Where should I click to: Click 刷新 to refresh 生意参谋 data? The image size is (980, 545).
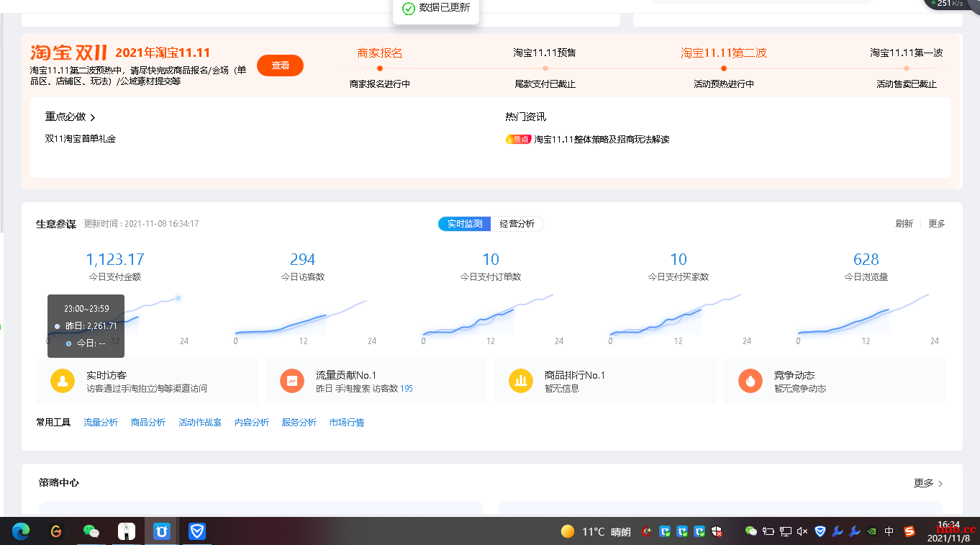[904, 224]
